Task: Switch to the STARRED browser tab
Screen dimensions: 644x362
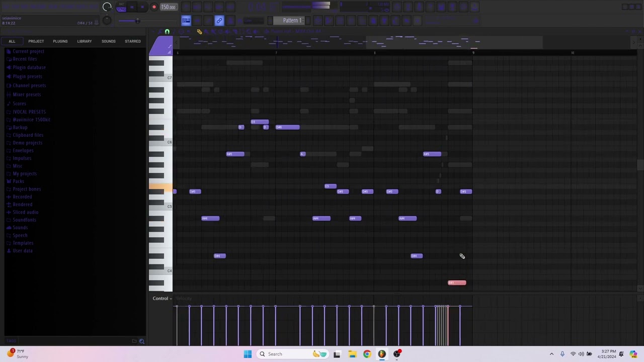Action: (133, 41)
